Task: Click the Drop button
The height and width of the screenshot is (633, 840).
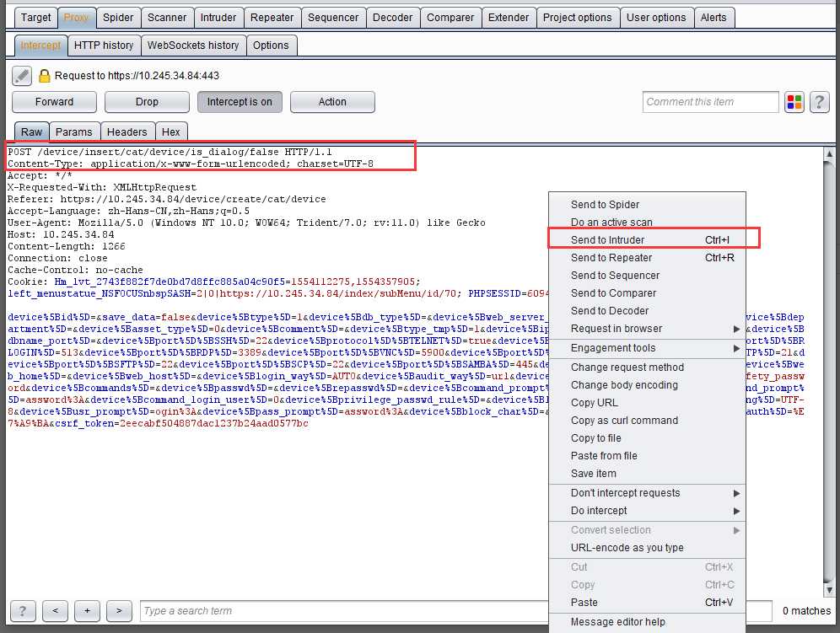Action: pyautogui.click(x=147, y=102)
